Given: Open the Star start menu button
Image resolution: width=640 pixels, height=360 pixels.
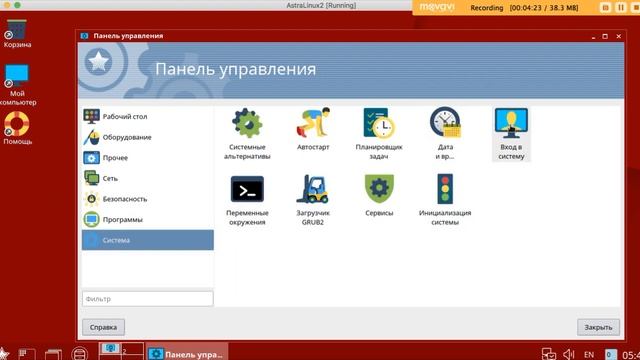Looking at the screenshot, I should pyautogui.click(x=3, y=354).
